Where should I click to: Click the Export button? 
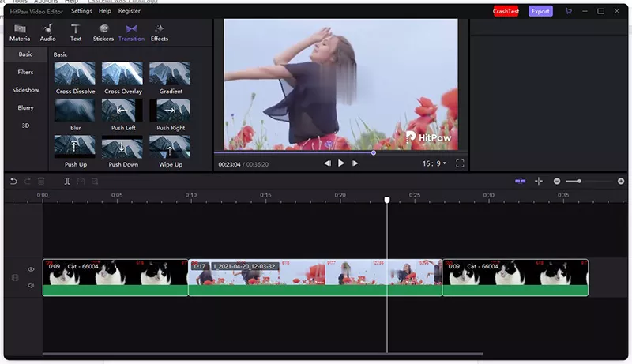pos(540,11)
